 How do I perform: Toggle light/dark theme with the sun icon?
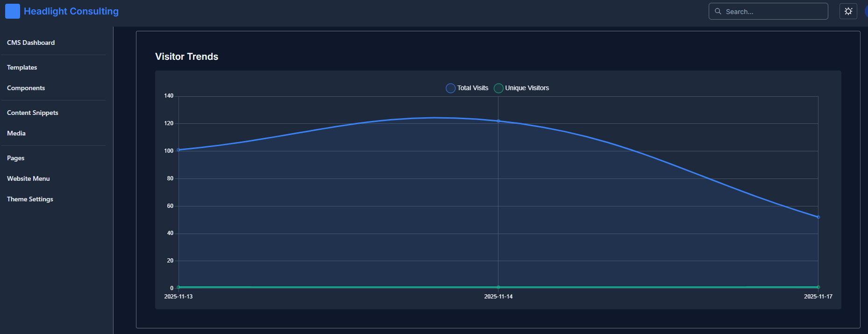pyautogui.click(x=848, y=11)
